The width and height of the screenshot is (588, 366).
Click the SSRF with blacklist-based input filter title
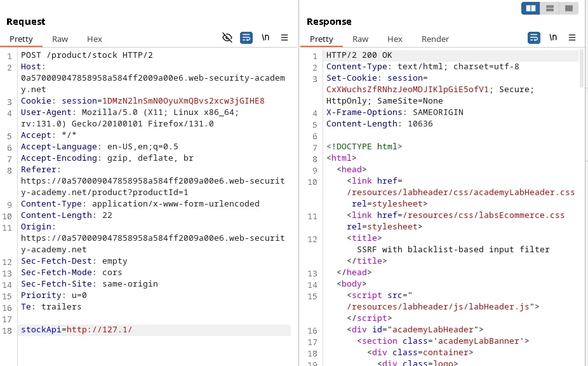pos(453,250)
